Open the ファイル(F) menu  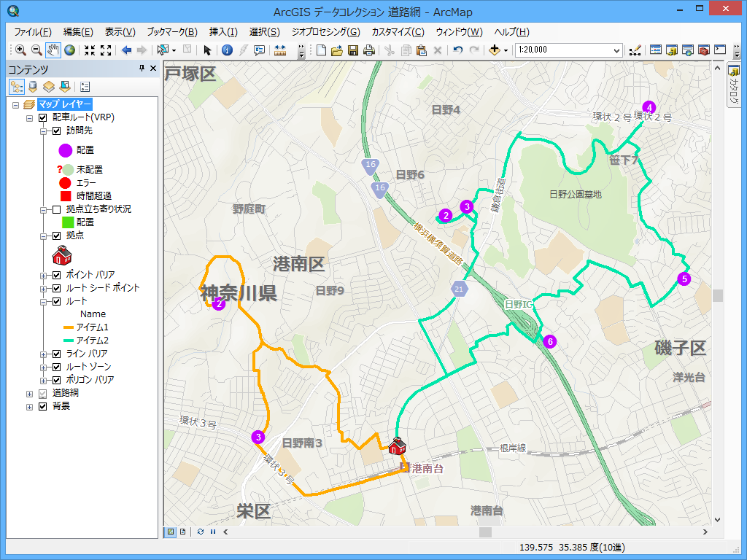(x=33, y=32)
